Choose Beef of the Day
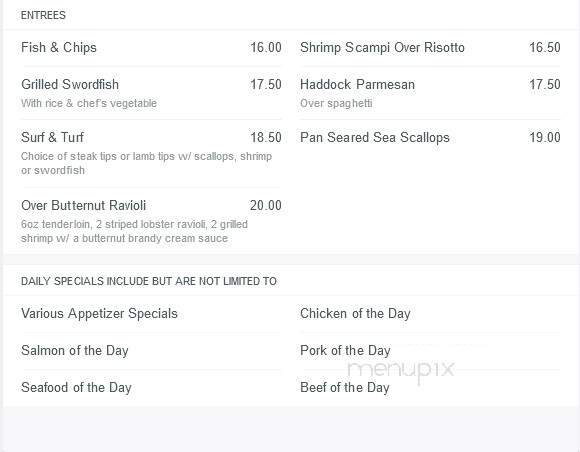 click(x=345, y=388)
